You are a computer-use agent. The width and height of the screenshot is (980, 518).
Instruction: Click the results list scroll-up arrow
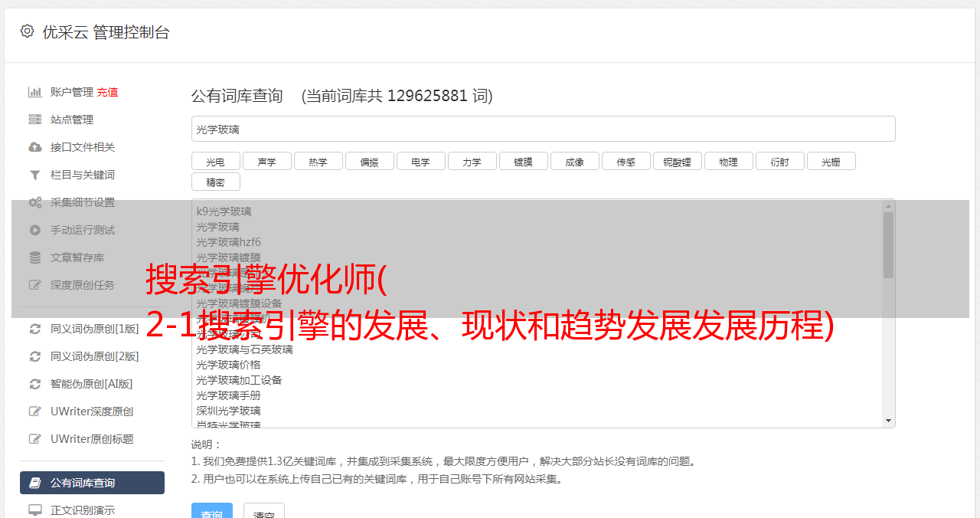[888, 205]
